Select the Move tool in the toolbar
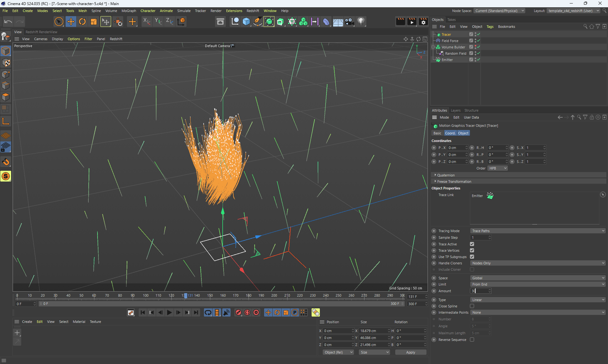Screen dimensions: 608x364 71,22
